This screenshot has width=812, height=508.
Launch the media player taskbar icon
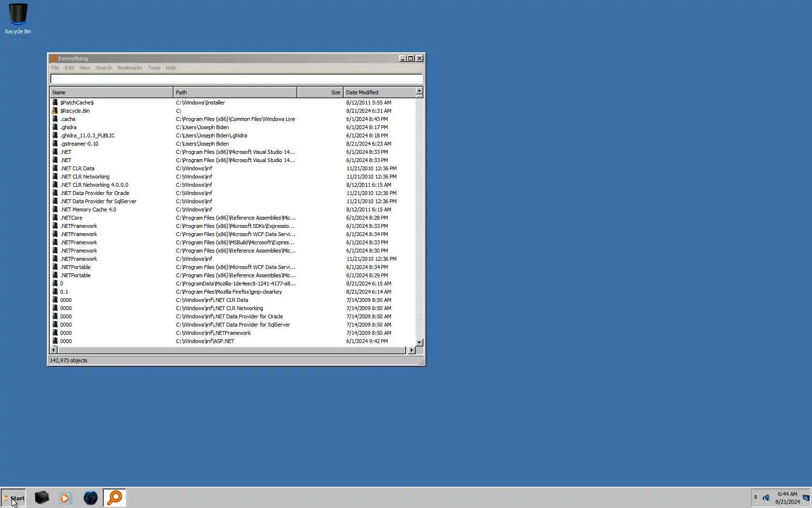65,498
